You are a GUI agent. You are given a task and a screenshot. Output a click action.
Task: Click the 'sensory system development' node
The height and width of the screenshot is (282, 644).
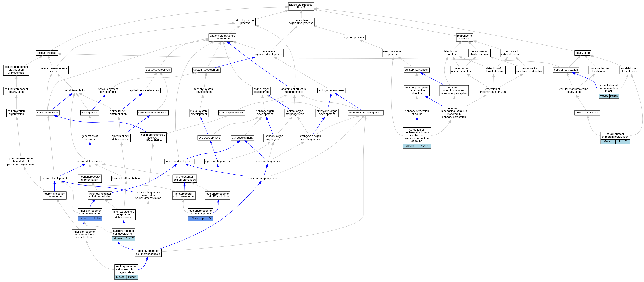tap(204, 90)
